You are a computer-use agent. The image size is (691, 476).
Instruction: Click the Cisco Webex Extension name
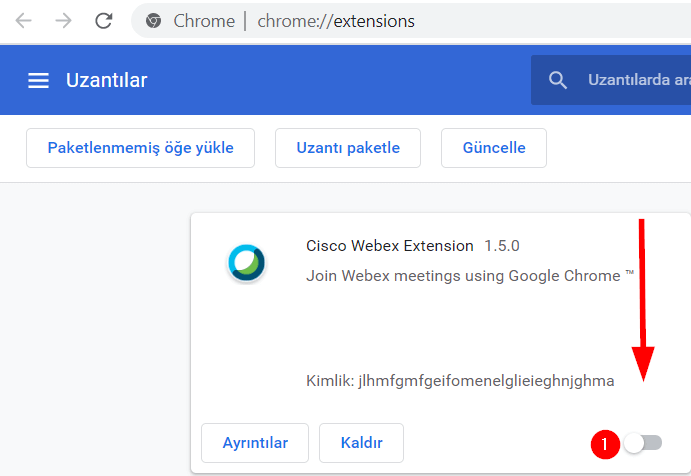390,245
